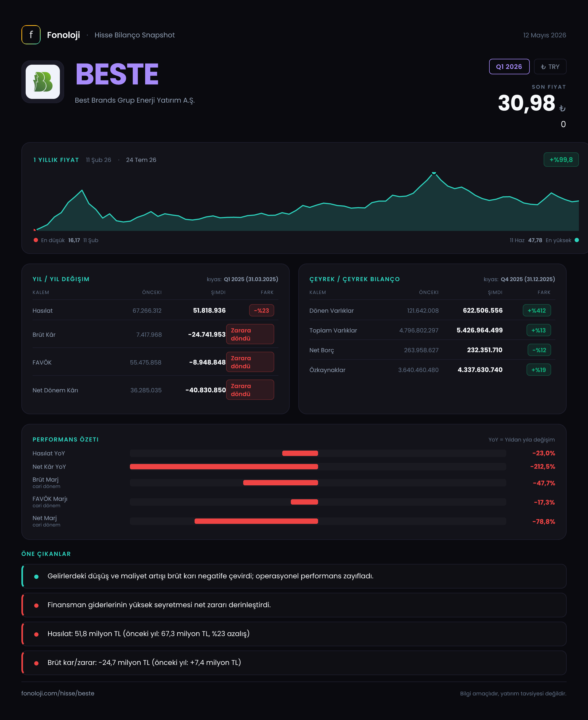This screenshot has width=588, height=720.
Task: Click the 67.266.312 Hasılat previous value
Action: click(x=147, y=311)
